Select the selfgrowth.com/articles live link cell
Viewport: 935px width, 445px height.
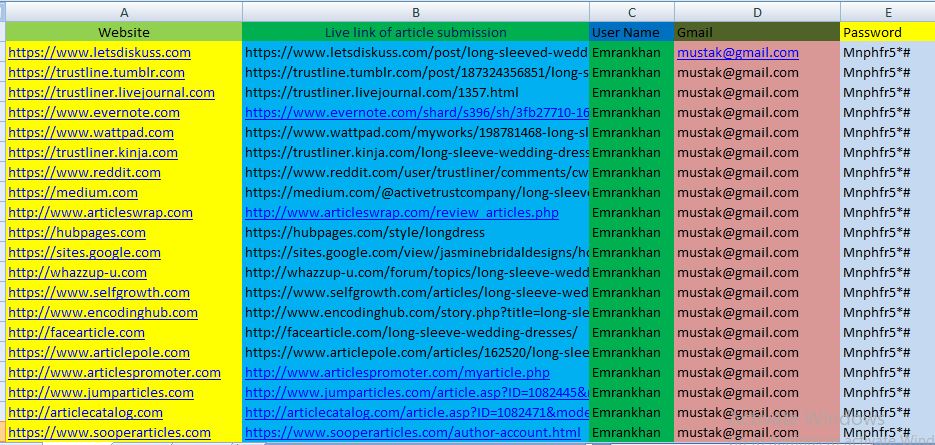point(416,292)
